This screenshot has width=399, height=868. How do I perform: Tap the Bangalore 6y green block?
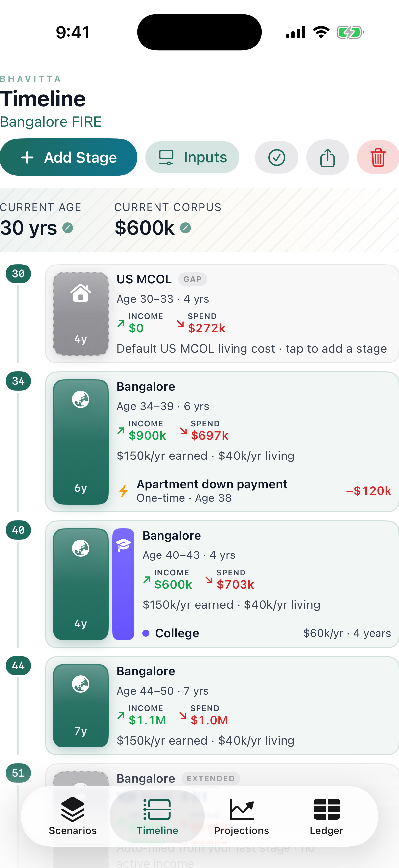pos(81,442)
